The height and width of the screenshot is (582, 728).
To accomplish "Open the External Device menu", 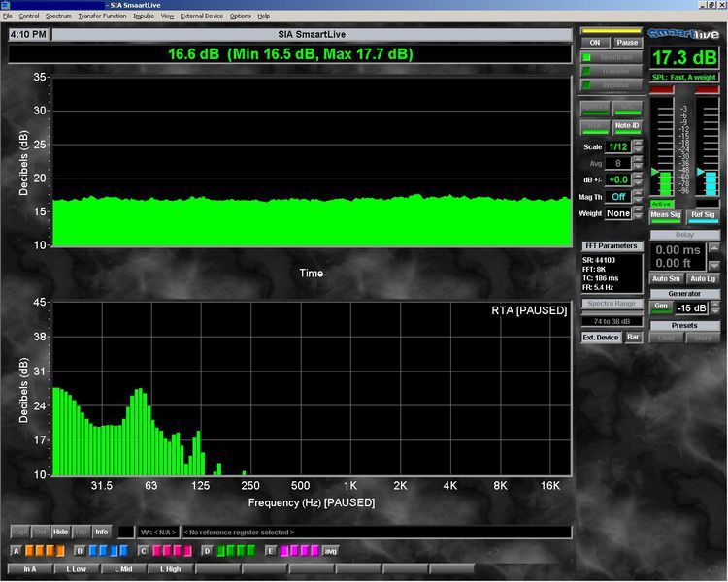I will pos(202,16).
